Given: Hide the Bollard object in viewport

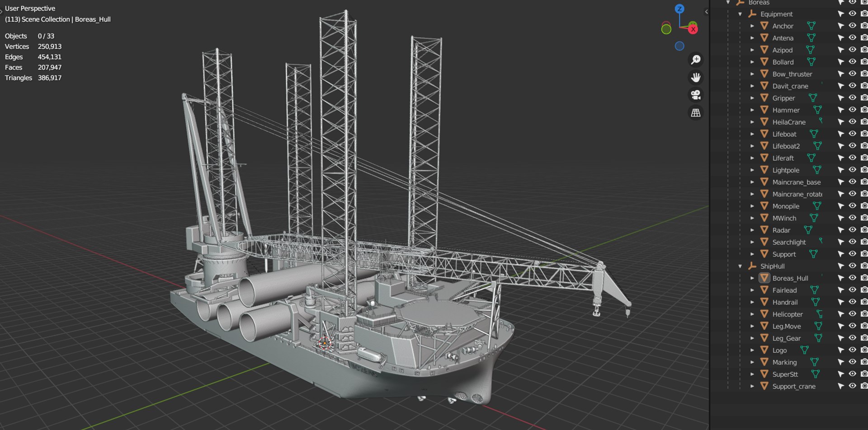Looking at the screenshot, I should point(852,62).
